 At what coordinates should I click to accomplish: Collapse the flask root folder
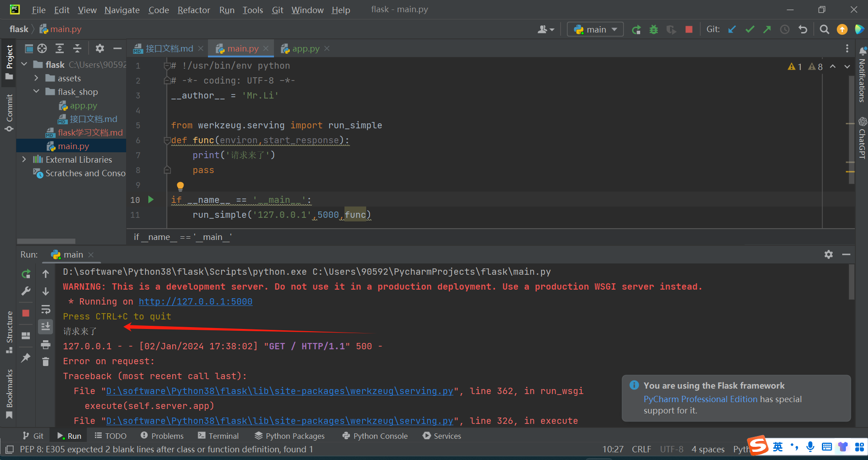click(24, 65)
